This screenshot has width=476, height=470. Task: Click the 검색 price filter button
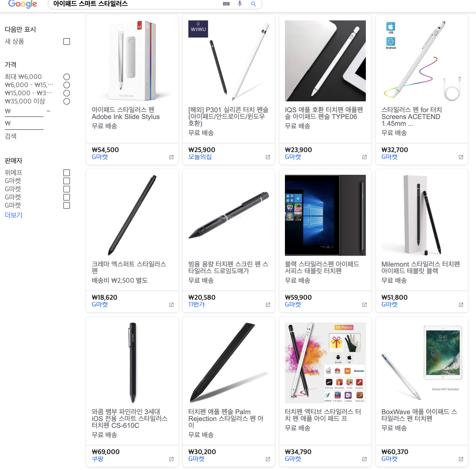pyautogui.click(x=11, y=136)
